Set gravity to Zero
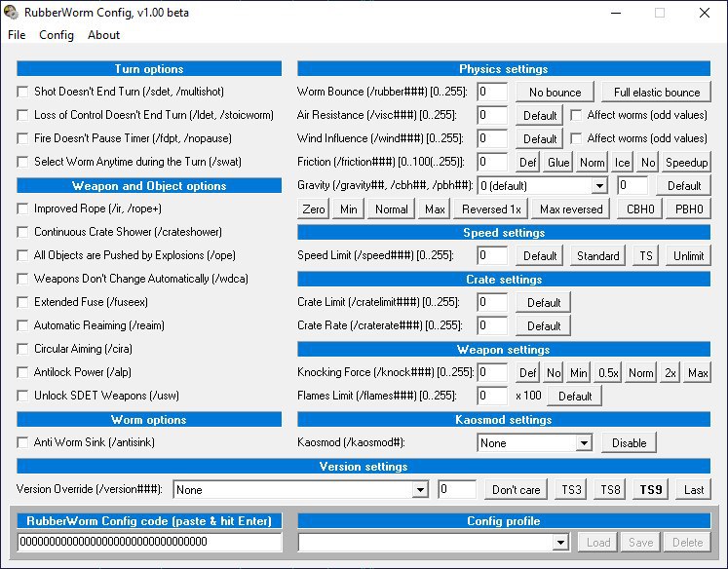The height and width of the screenshot is (569, 728). pos(314,209)
